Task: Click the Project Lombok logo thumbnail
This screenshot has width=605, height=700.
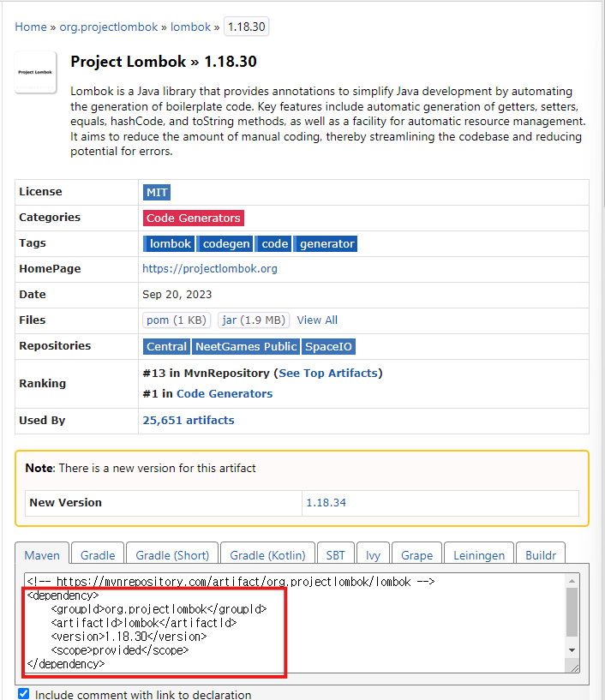Action: [36, 72]
